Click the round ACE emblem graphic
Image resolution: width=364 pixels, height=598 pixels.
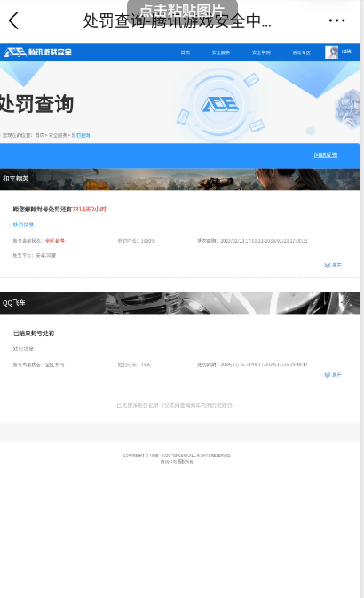coord(220,104)
